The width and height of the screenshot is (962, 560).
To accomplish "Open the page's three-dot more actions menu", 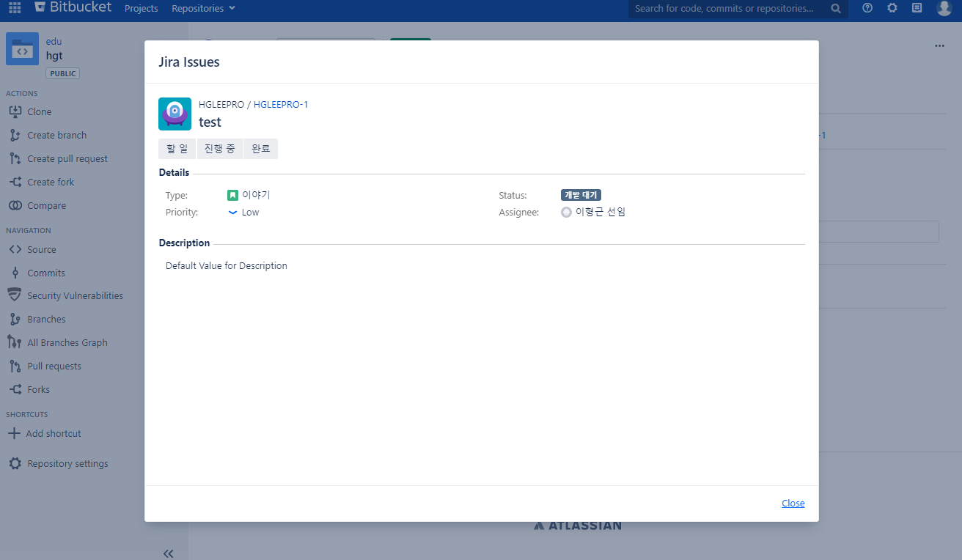I will 939,46.
